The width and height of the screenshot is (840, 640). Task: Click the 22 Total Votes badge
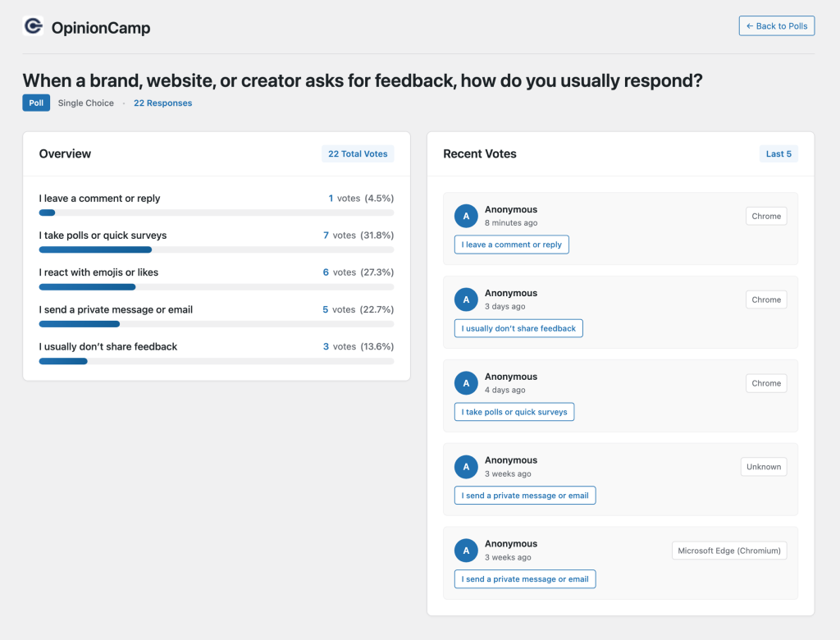coord(358,154)
